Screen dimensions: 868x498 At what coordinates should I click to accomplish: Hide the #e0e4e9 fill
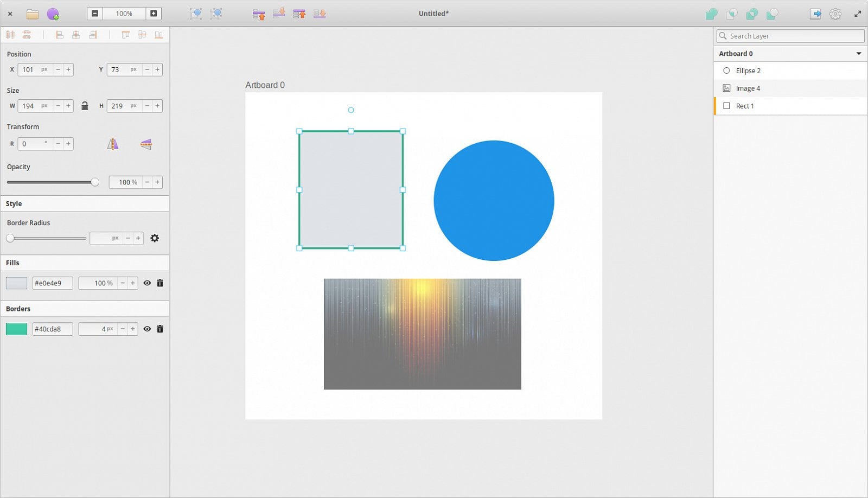[x=147, y=283]
